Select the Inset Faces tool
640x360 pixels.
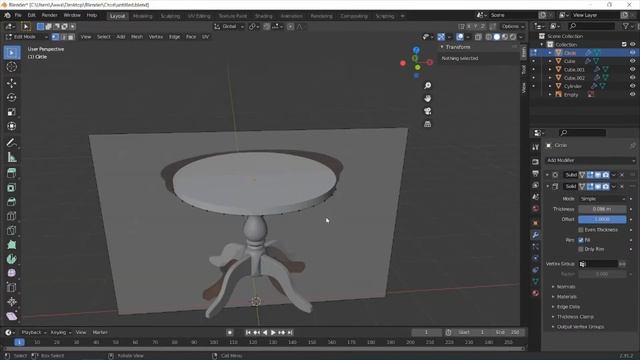11,187
